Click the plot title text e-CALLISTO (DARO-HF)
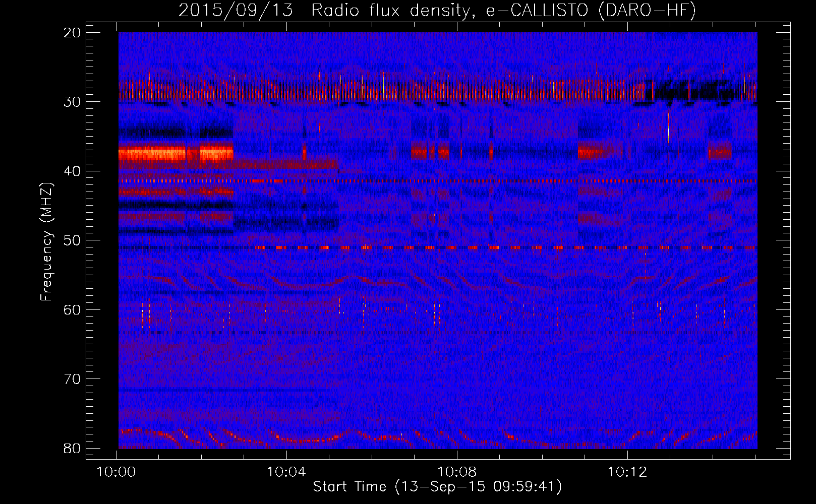Viewport: 816px width, 504px height. pyautogui.click(x=591, y=11)
